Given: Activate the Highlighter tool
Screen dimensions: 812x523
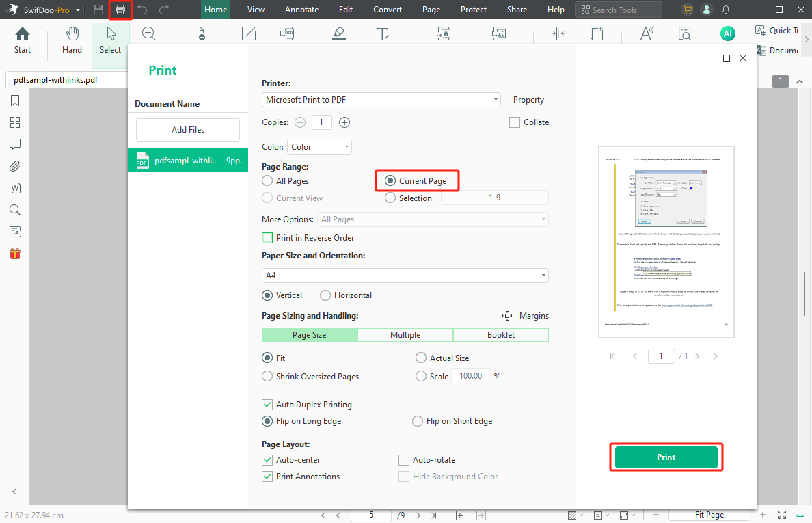Looking at the screenshot, I should coord(339,33).
